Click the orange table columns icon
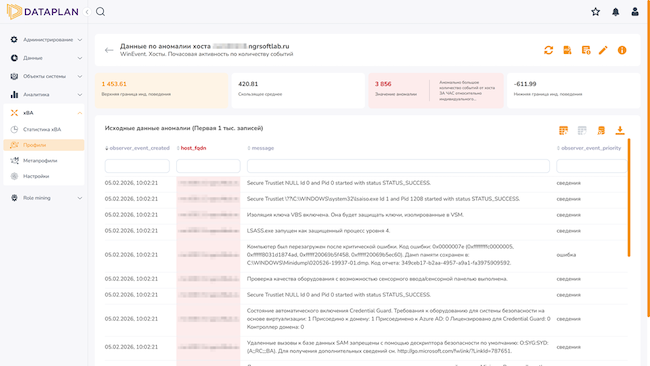 pos(563,131)
